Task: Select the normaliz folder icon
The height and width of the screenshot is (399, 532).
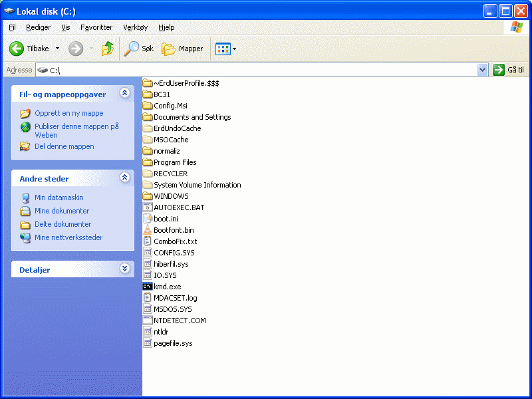Action: 148,151
